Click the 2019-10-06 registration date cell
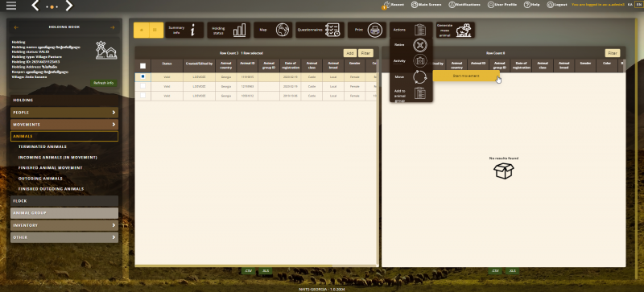Viewport: 644px width, 292px height. 291,95
